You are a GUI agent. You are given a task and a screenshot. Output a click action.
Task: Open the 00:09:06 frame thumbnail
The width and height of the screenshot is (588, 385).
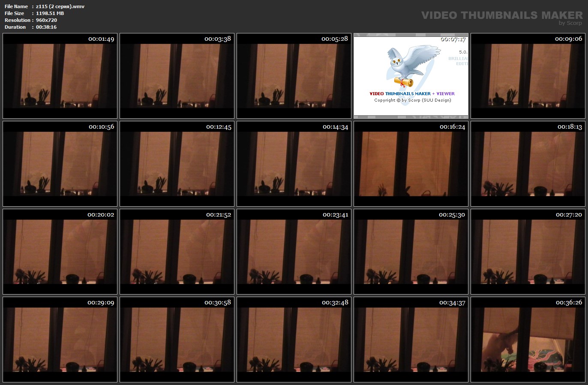click(528, 76)
